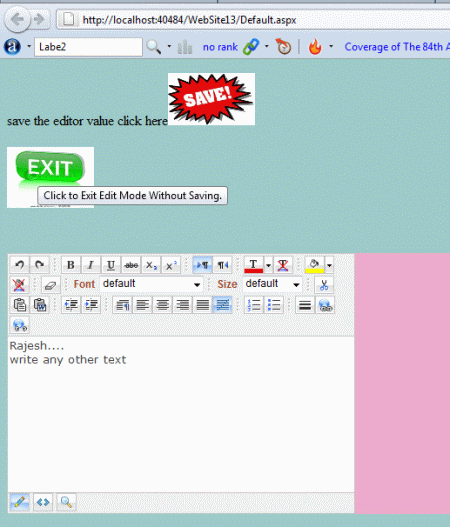Click the 'Labe2' search input field
This screenshot has width=450, height=527.
click(88, 47)
